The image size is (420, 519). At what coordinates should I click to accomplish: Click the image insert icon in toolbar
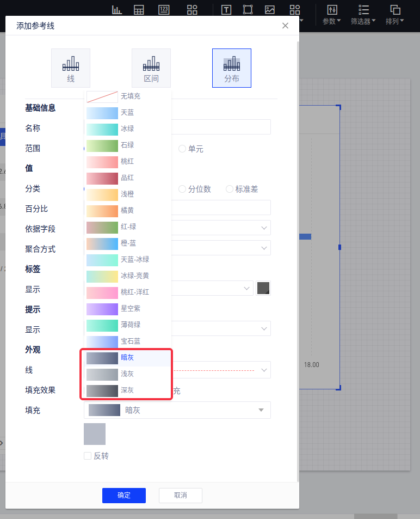pyautogui.click(x=270, y=10)
